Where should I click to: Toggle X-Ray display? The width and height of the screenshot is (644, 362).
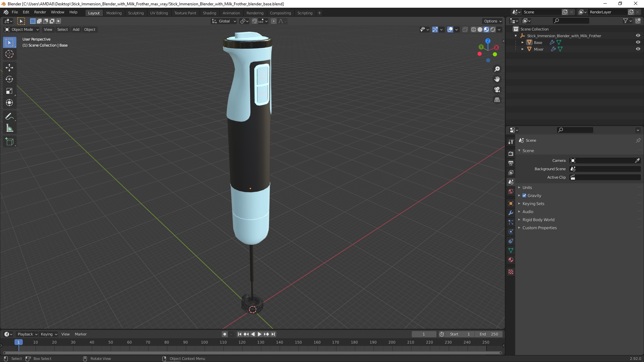click(x=465, y=29)
